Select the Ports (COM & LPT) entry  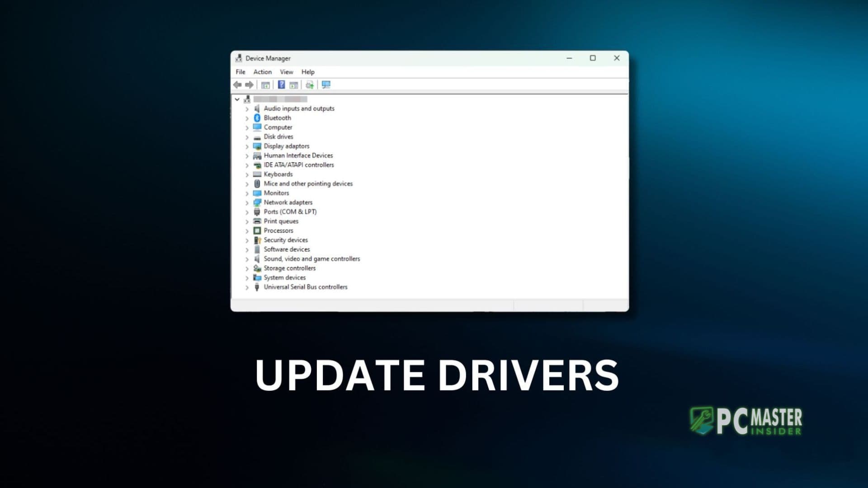pos(290,211)
